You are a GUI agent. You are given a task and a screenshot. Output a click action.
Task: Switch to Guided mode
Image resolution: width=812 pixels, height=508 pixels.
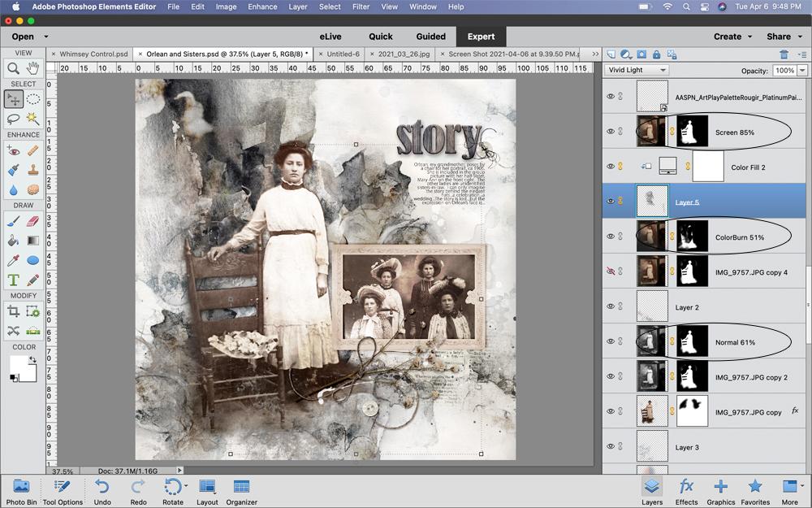(x=431, y=37)
